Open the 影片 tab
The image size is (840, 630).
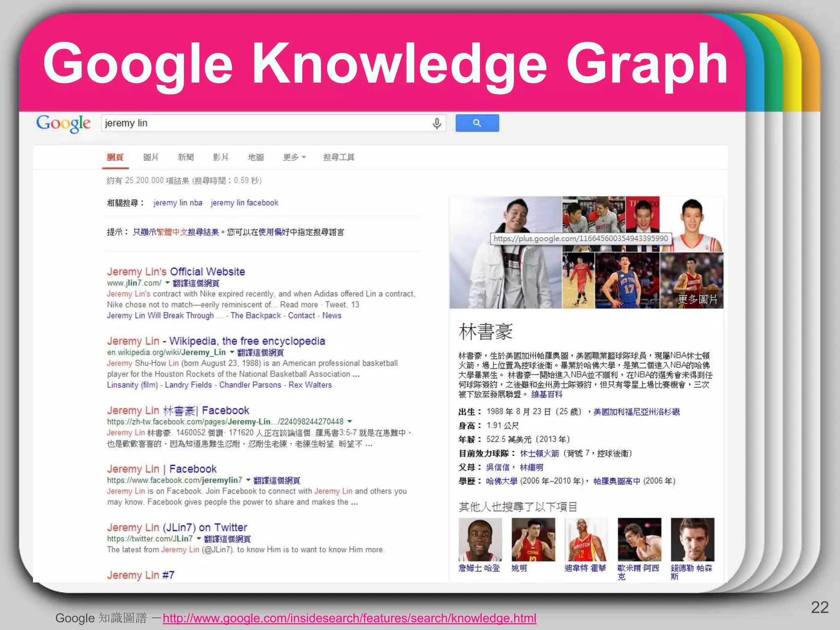click(x=221, y=157)
